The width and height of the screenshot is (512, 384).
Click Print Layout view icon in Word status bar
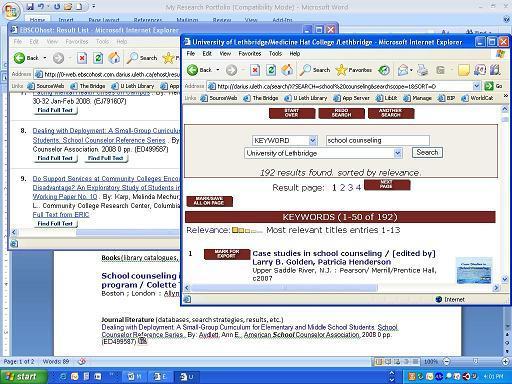coord(379,361)
